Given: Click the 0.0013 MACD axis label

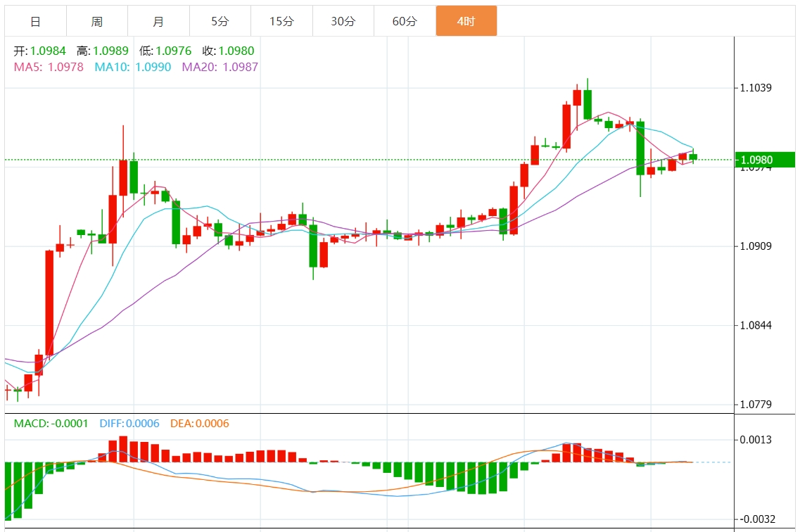Looking at the screenshot, I should click(756, 440).
